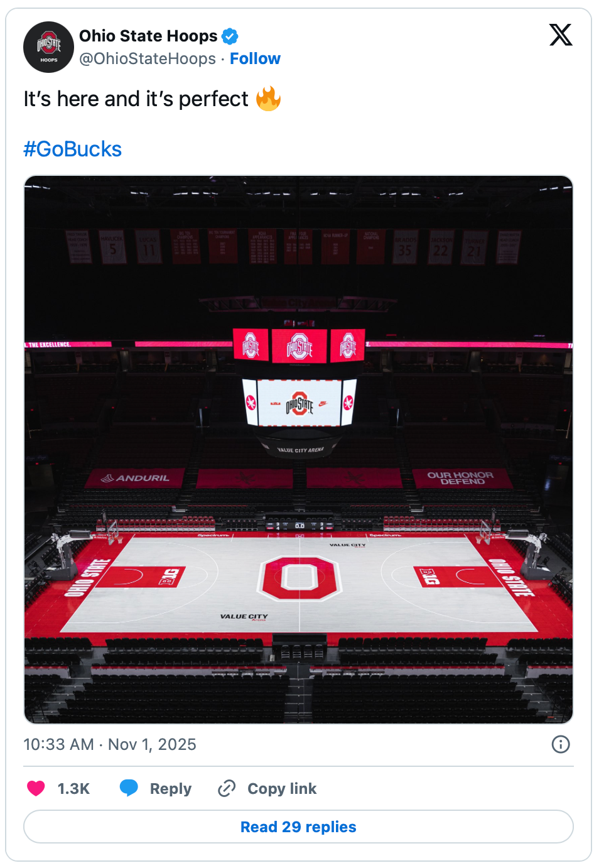Open the X logo link

(560, 35)
